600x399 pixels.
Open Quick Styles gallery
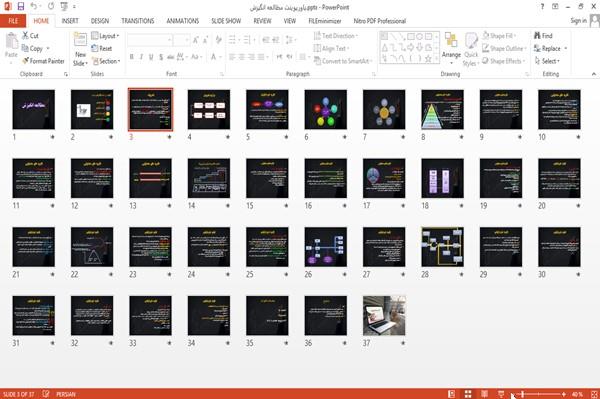(471, 50)
